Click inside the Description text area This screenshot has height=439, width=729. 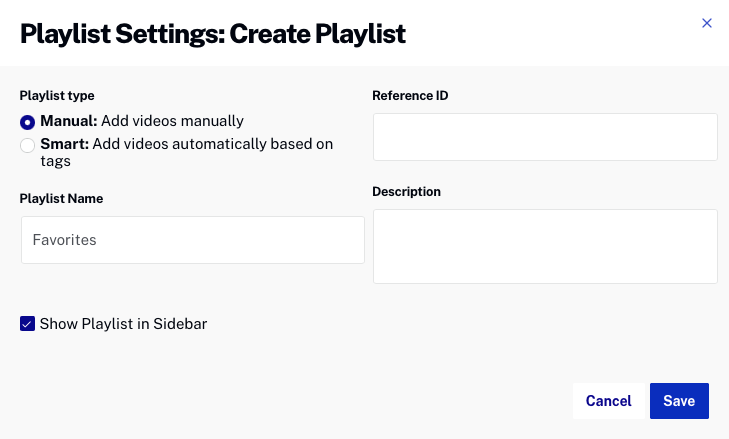click(545, 246)
